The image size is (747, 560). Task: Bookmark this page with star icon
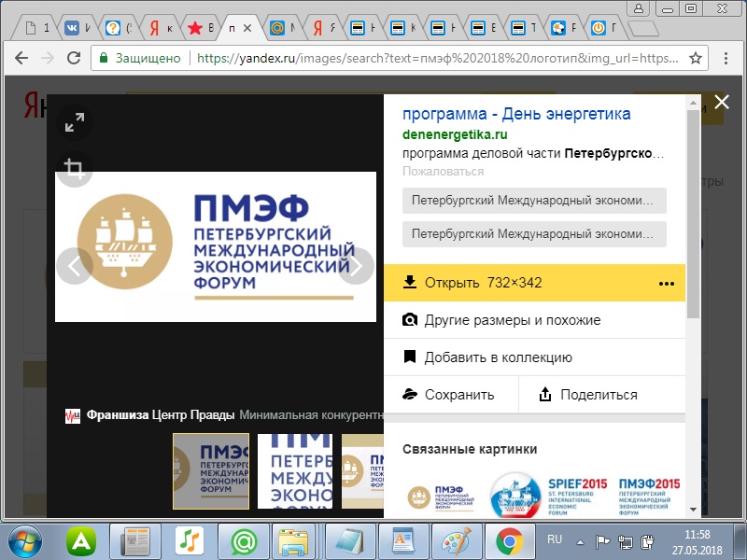point(696,58)
